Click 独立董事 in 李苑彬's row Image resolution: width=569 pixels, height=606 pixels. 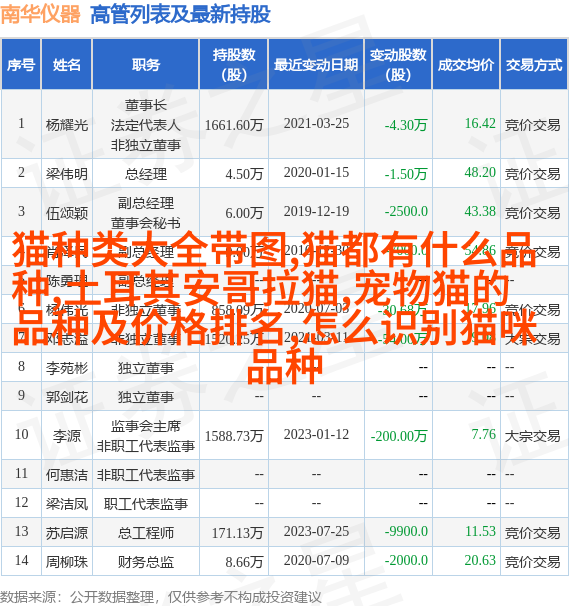146,368
